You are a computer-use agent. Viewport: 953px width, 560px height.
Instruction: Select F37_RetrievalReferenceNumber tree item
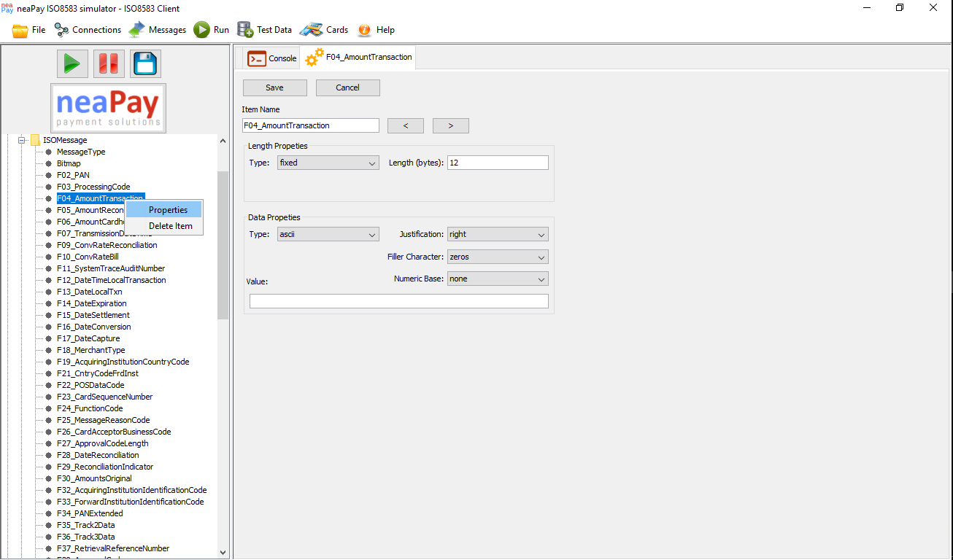(x=113, y=548)
